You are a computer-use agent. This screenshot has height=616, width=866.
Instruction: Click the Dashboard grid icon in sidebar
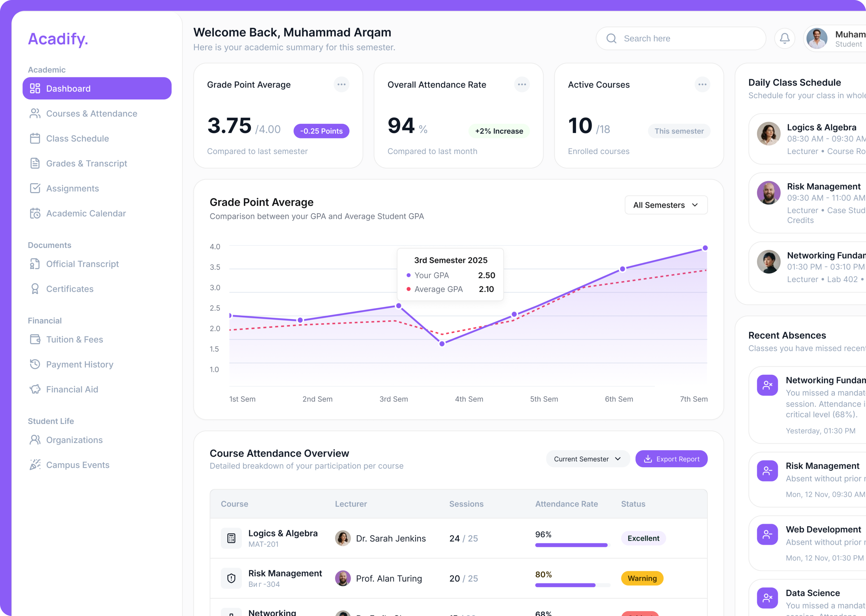tap(35, 88)
